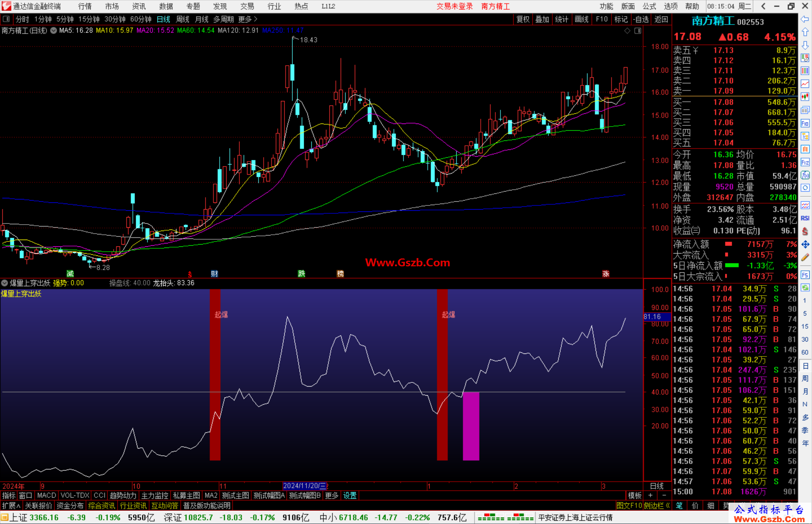Click the title bar back chevron icon
Image resolution: width=812 pixels, height=524 pixels.
coord(763,6)
